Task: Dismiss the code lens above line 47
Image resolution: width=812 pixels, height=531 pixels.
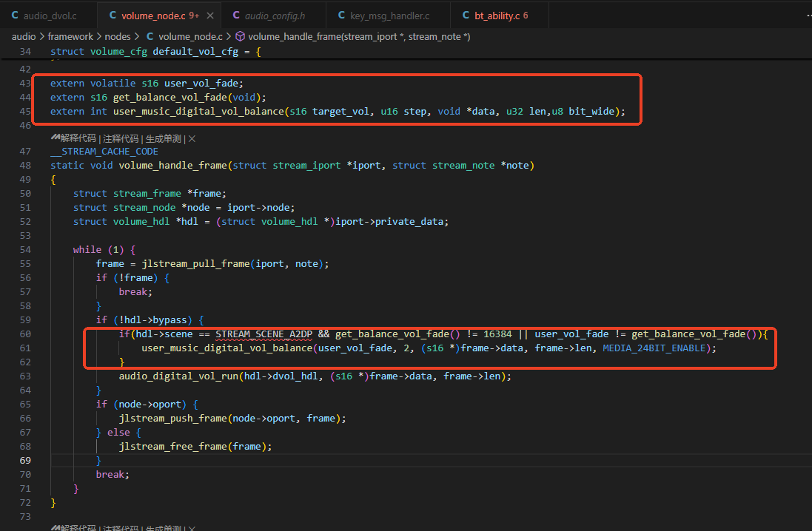Action: 192,139
